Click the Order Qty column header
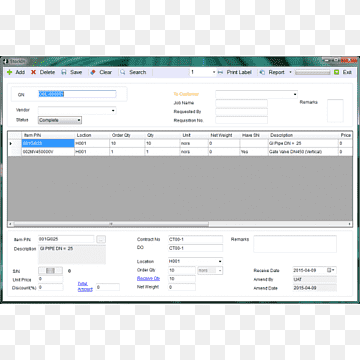 pos(127,135)
